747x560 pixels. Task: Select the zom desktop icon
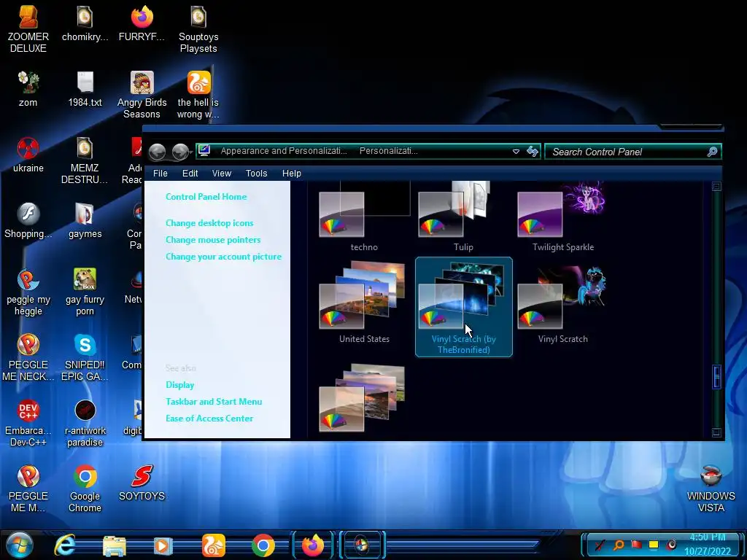pos(28,89)
